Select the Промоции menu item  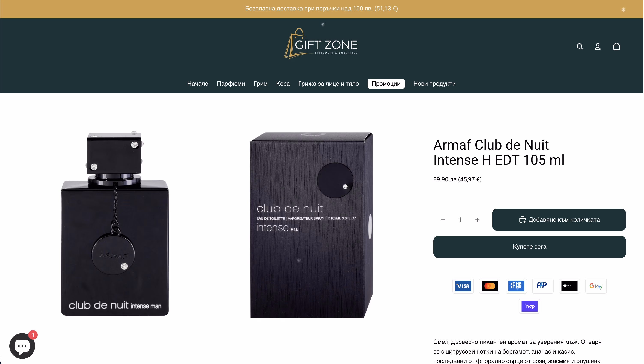(386, 84)
